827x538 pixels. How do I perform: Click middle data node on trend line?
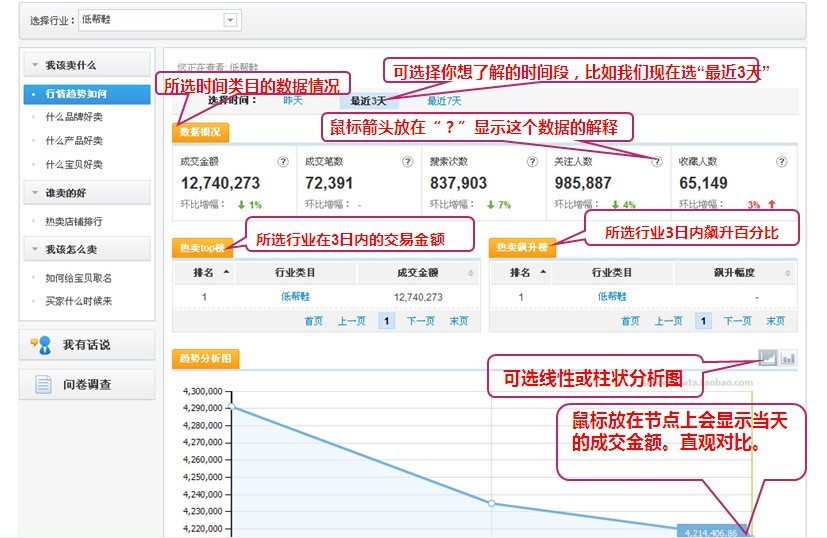pos(492,504)
